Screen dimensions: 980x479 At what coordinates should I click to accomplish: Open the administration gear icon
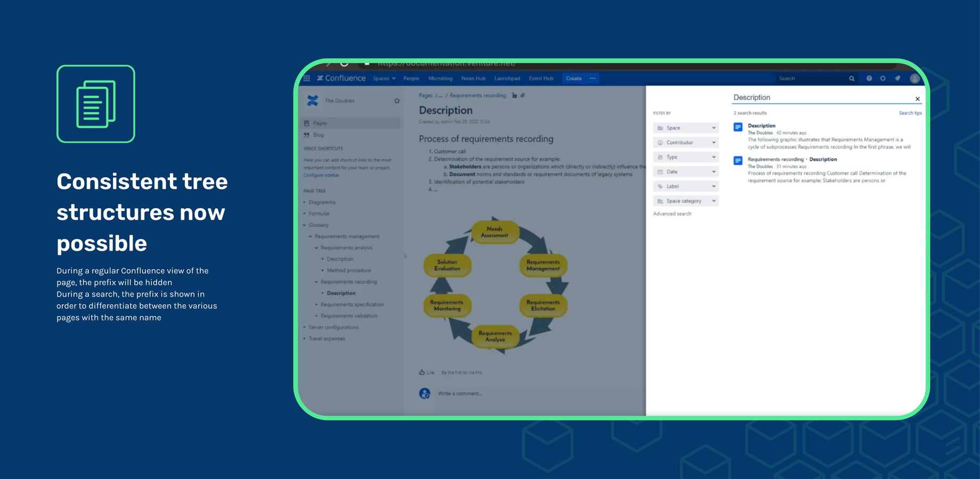pos(883,78)
